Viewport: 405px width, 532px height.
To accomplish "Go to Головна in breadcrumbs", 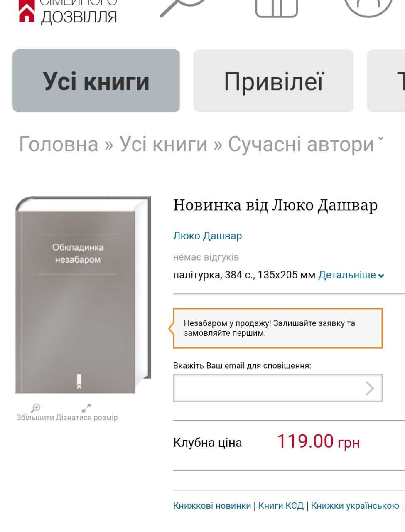I will pyautogui.click(x=59, y=144).
